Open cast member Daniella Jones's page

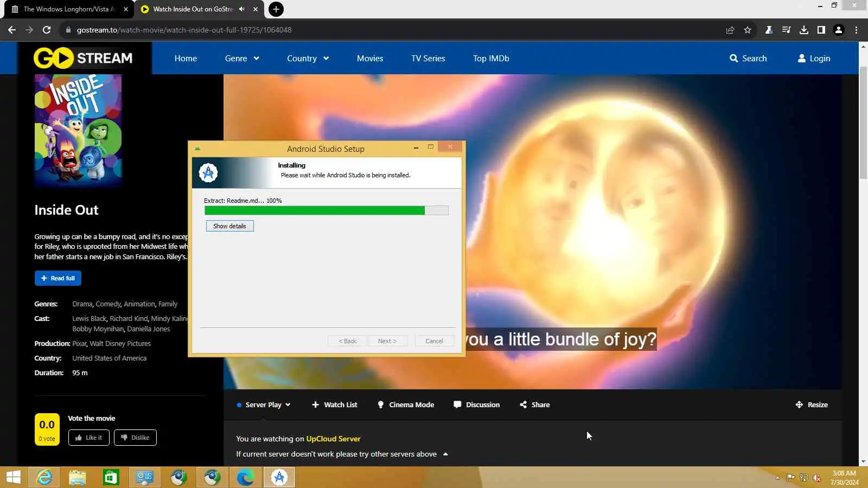click(x=148, y=329)
